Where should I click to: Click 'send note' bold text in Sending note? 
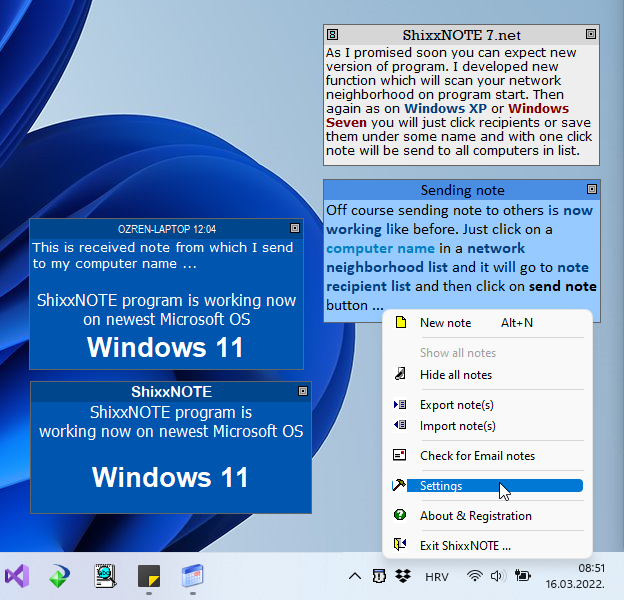click(562, 286)
